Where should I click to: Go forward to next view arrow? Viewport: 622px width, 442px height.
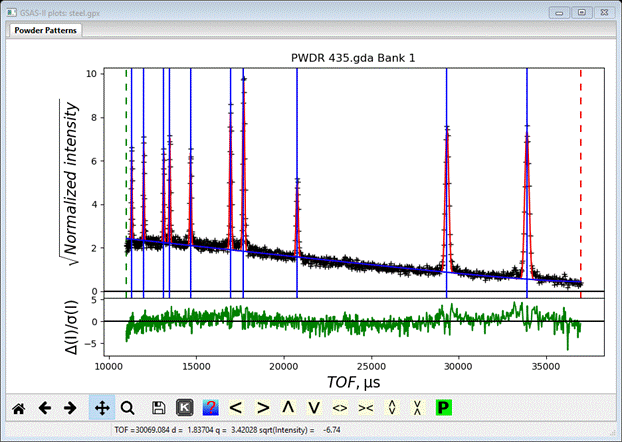click(70, 408)
